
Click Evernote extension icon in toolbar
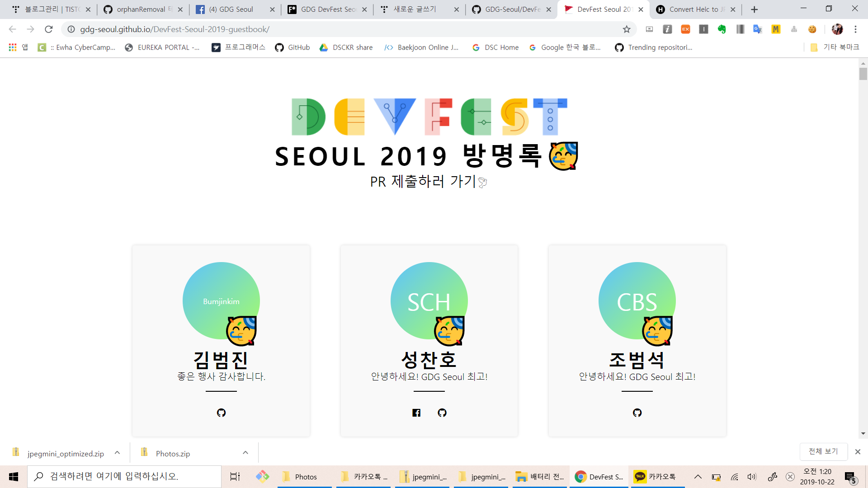(x=722, y=29)
